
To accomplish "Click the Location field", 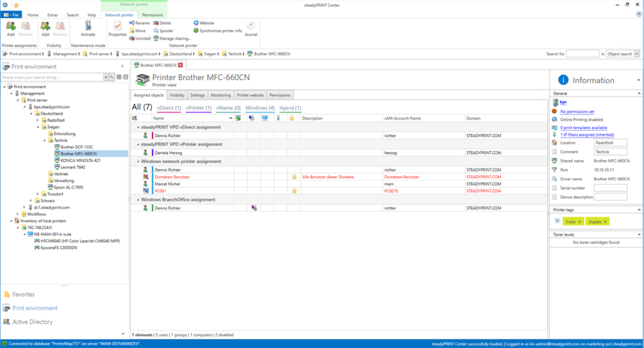I will [611, 143].
